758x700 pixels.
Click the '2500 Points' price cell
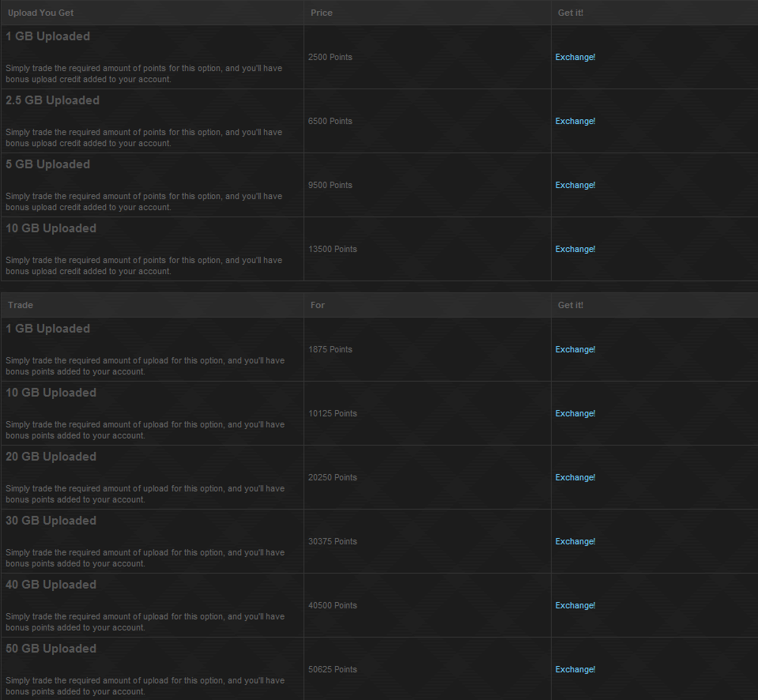(428, 57)
